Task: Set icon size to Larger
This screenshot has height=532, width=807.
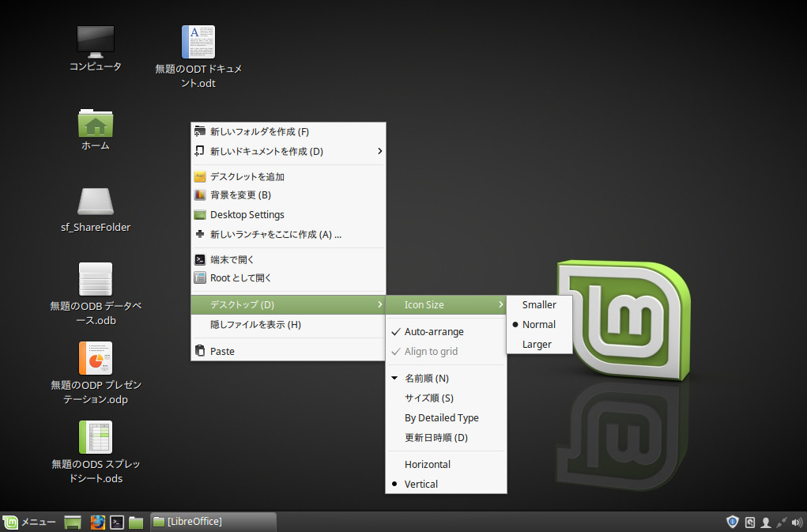Action: 539,344
